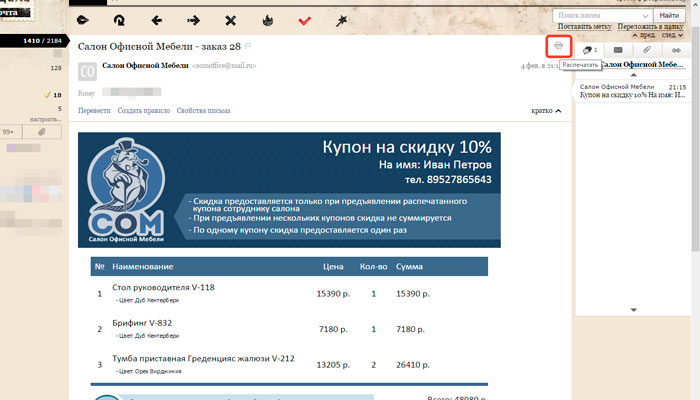Screen dimensions: 700x400
Task: Mark the email as spam with the flame icon
Action: point(267,20)
